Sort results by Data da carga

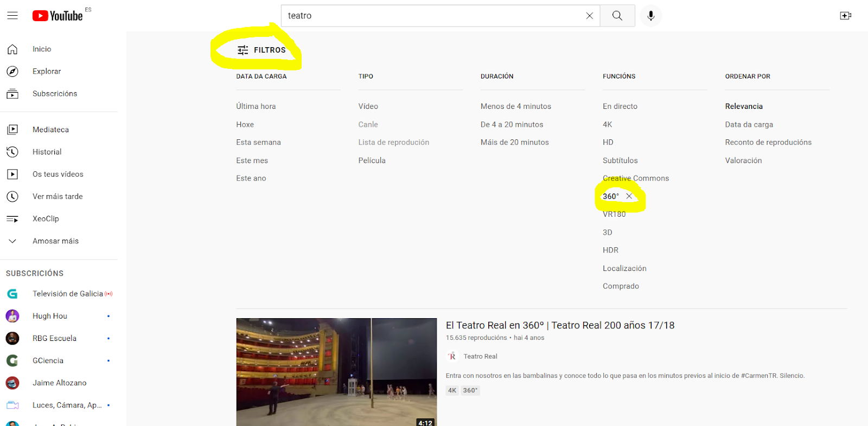749,125
